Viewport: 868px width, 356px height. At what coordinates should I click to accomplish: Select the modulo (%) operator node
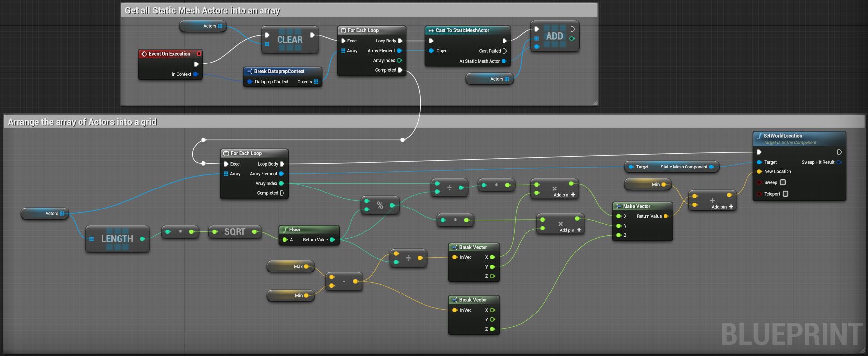(380, 205)
